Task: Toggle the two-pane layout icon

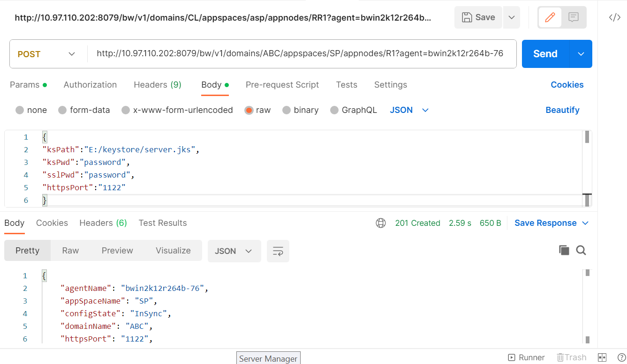Action: [603, 357]
